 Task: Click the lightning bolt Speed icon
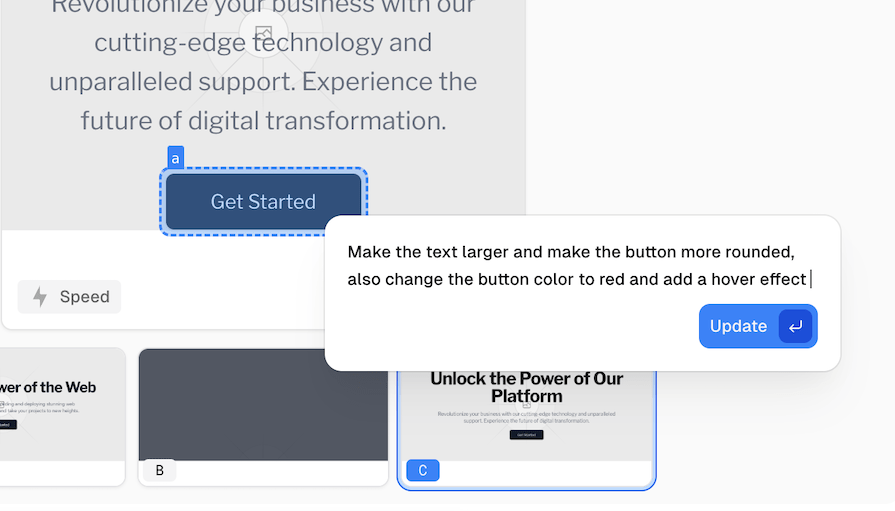tap(40, 297)
